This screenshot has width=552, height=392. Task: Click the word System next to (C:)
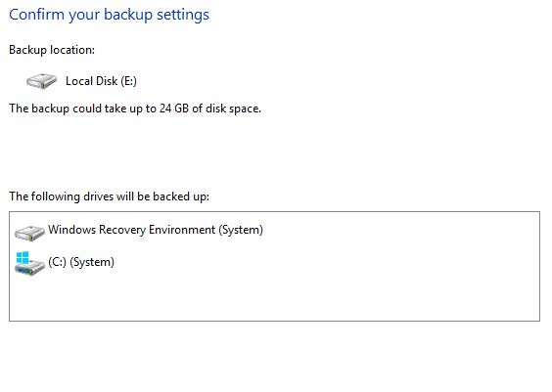coord(92,262)
